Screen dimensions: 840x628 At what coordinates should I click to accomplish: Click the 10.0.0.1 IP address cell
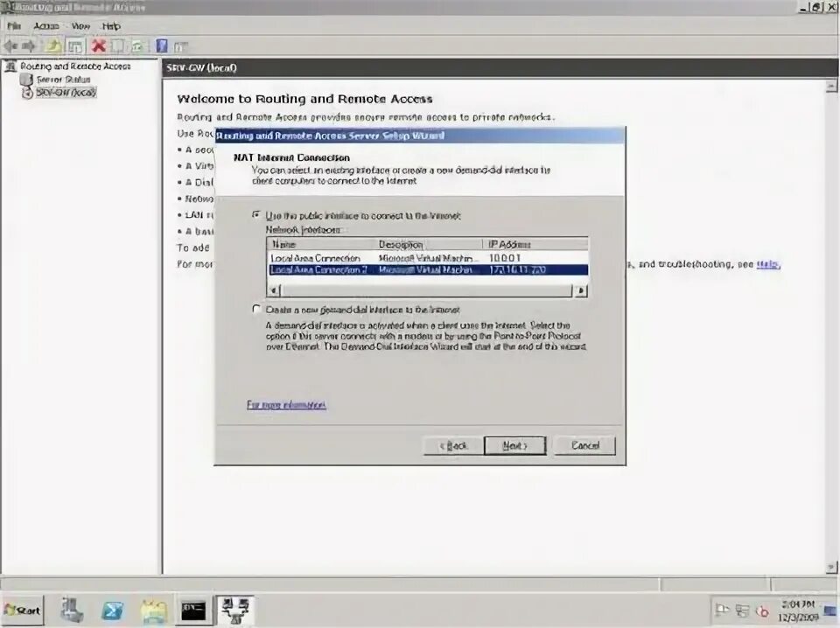[x=505, y=258]
